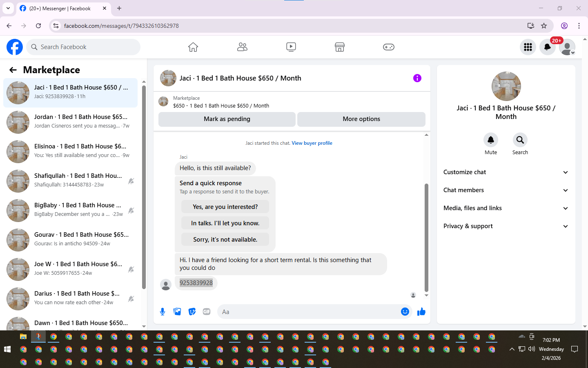The width and height of the screenshot is (588, 368).
Task: Open File Explorer from the taskbar
Action: (x=23, y=337)
